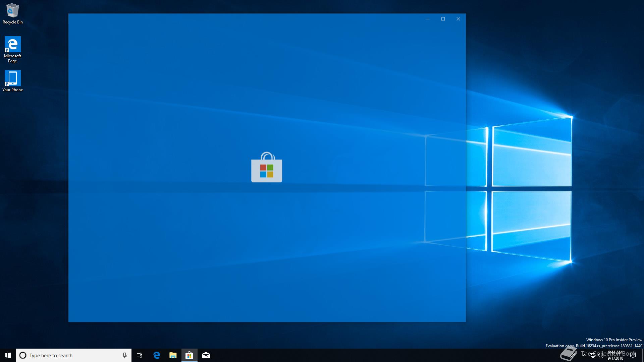Launch Edge from the taskbar
The width and height of the screenshot is (644, 362).
(x=157, y=355)
